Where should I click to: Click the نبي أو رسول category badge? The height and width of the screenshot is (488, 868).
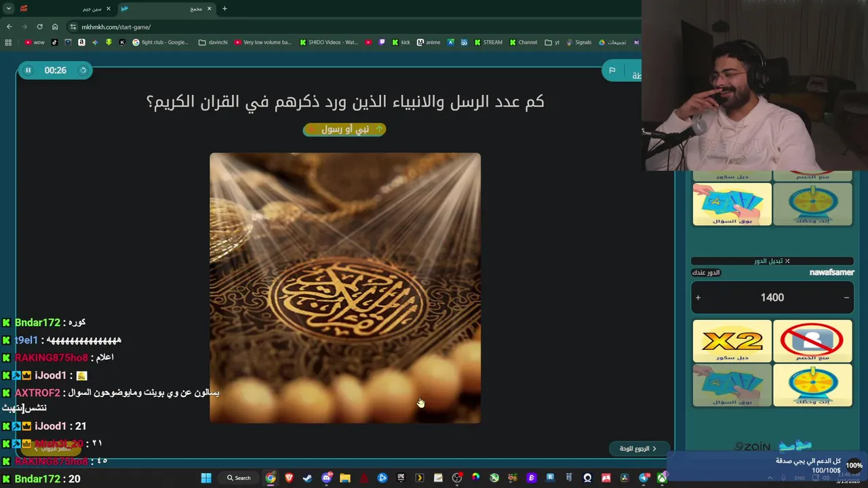pos(344,129)
